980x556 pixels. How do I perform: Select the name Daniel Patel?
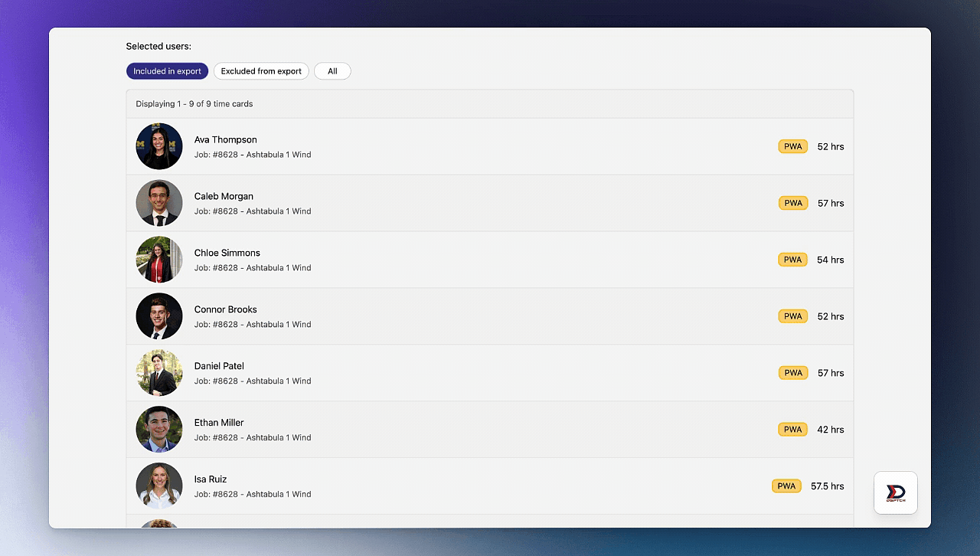pos(219,366)
